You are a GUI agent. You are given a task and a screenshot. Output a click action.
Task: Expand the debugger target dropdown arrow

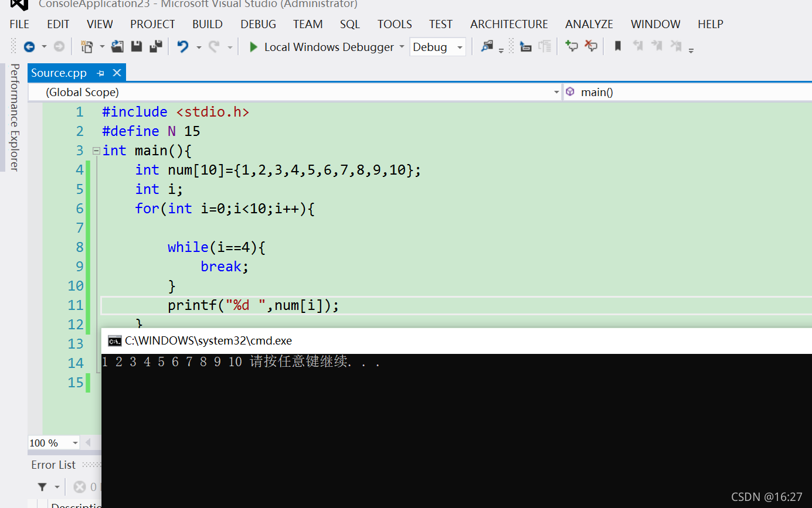coord(402,47)
